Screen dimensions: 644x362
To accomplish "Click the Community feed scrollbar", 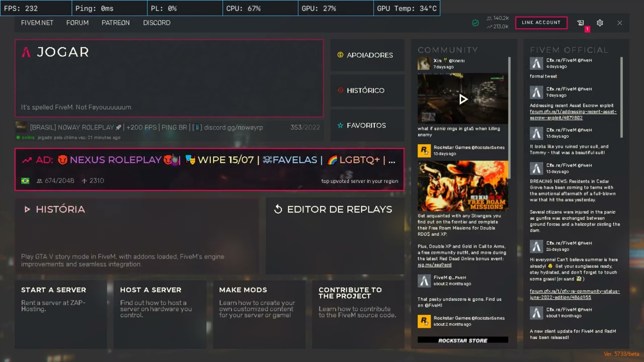I will point(510,117).
